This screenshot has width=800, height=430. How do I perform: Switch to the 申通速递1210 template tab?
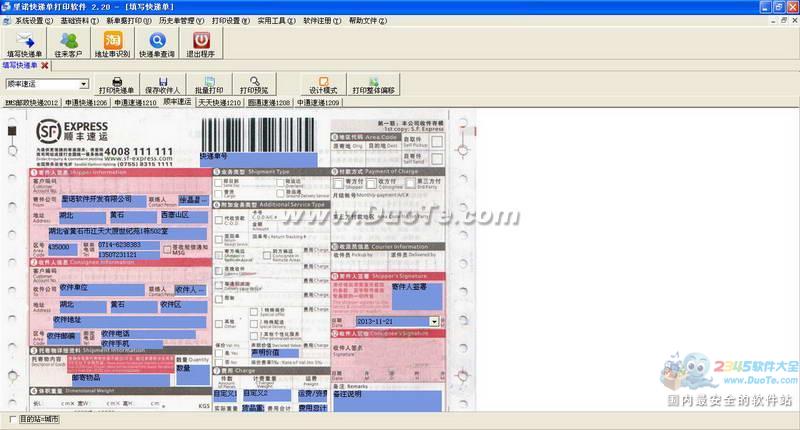pos(135,103)
